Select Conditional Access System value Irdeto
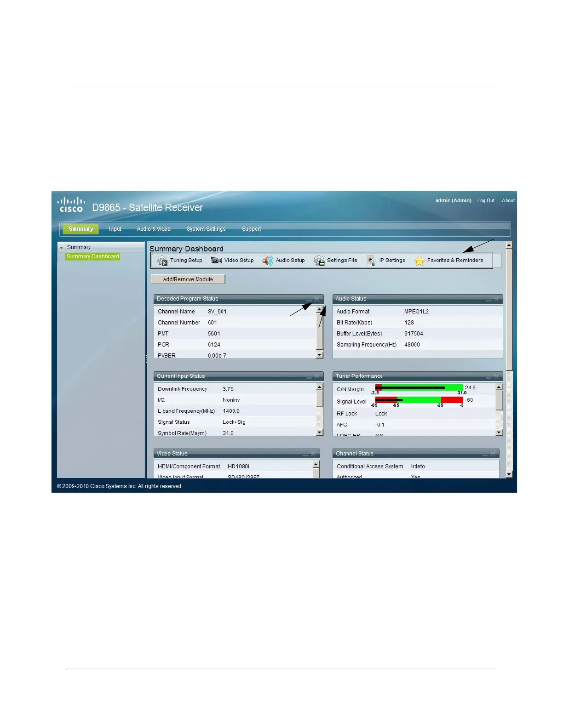The height and width of the screenshot is (728, 563). tap(418, 466)
